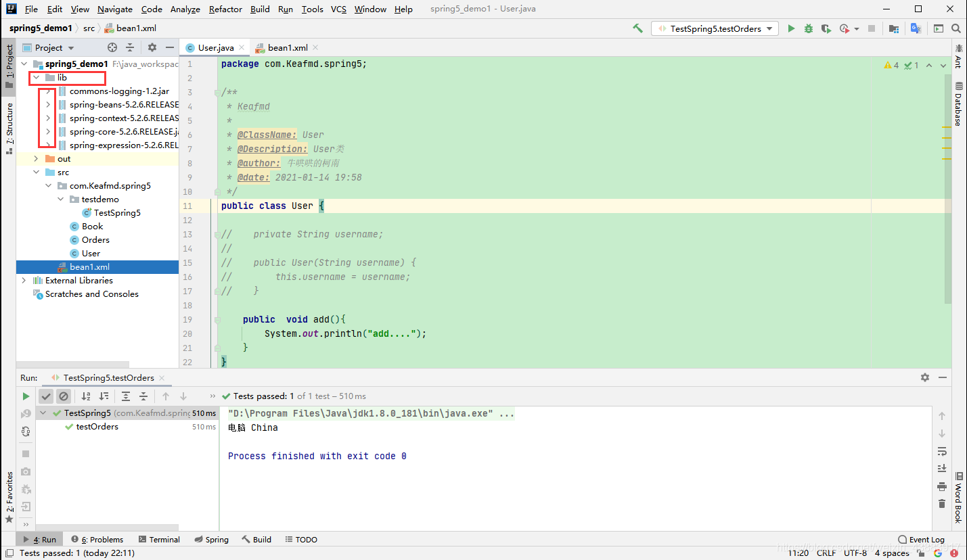Open Search Everywhere with the magnifier icon
This screenshot has width=967, height=560.
pyautogui.click(x=956, y=28)
